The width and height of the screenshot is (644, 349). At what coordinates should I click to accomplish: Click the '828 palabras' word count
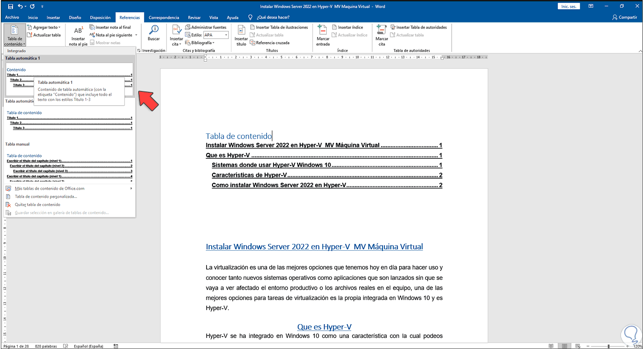coord(46,346)
